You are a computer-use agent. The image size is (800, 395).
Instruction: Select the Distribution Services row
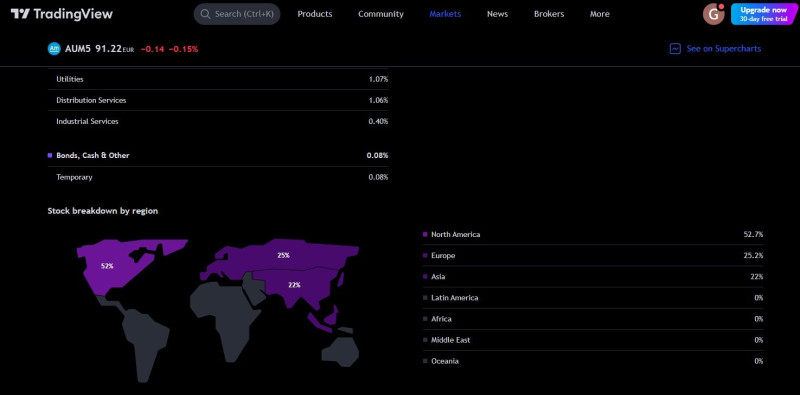[218, 101]
